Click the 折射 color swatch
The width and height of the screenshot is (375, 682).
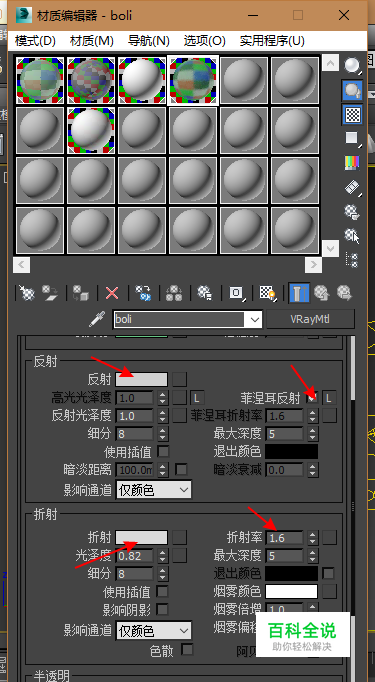[141, 538]
